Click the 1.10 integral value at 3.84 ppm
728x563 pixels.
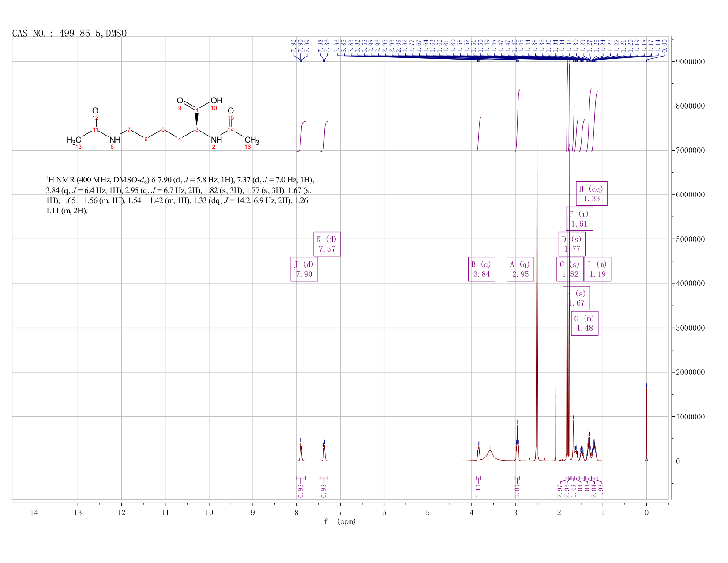(x=478, y=491)
